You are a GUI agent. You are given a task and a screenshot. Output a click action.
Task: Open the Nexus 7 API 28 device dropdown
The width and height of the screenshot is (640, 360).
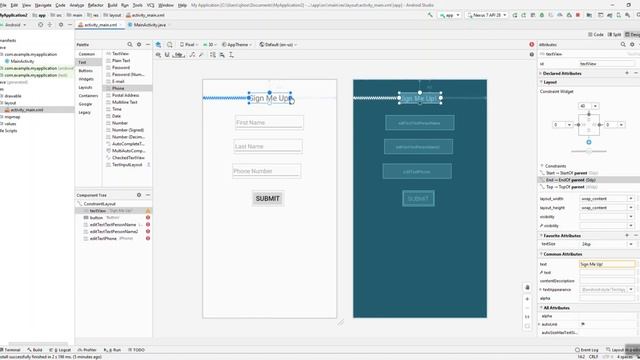pyautogui.click(x=487, y=15)
